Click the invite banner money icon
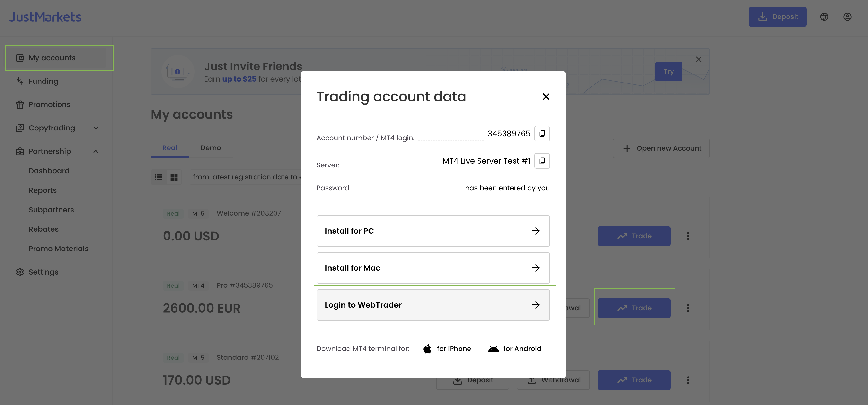The image size is (868, 405). click(177, 72)
